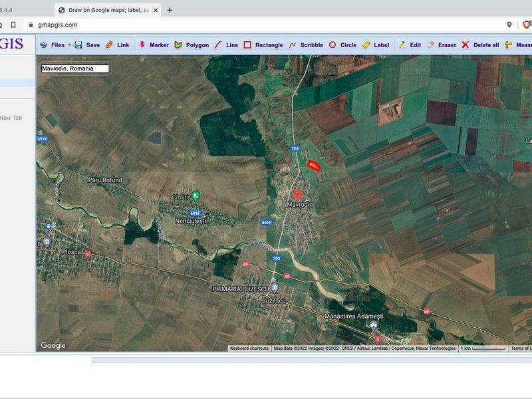532x399 pixels.
Task: Choose the Circle tool
Action: (342, 45)
